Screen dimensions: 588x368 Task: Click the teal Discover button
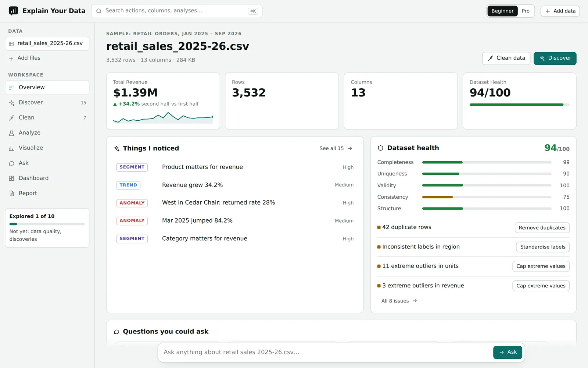point(555,58)
